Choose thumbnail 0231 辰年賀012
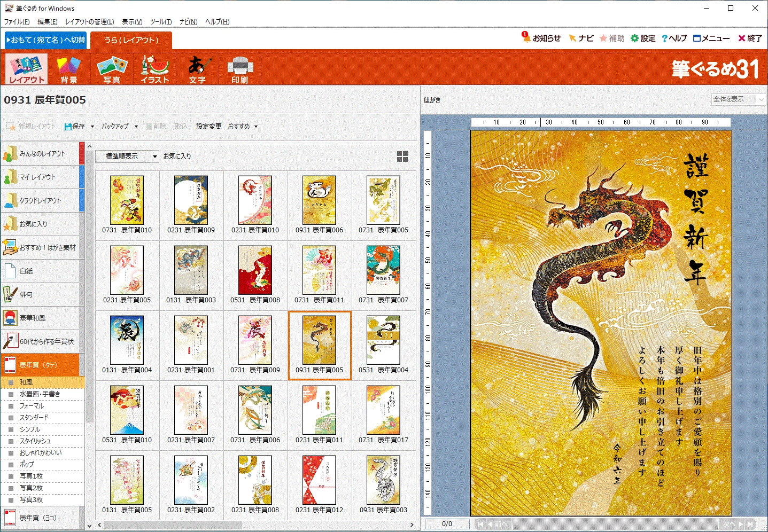The width and height of the screenshot is (768, 532). coord(320,486)
